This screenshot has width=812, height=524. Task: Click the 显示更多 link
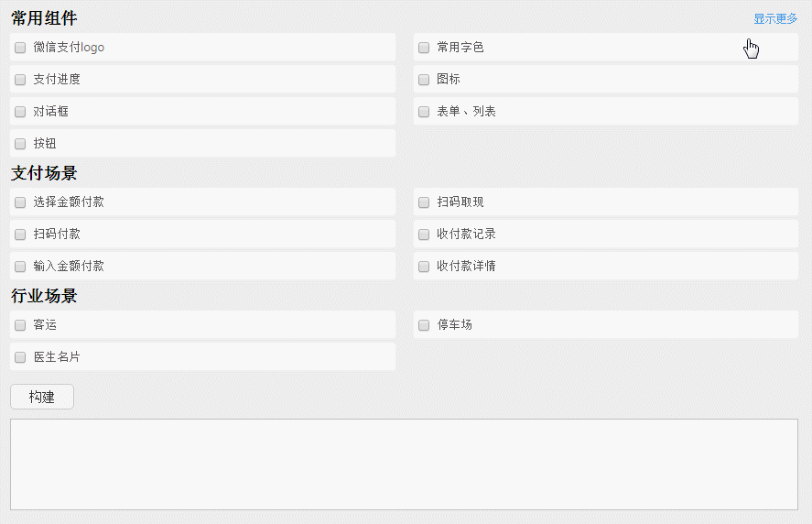(775, 18)
